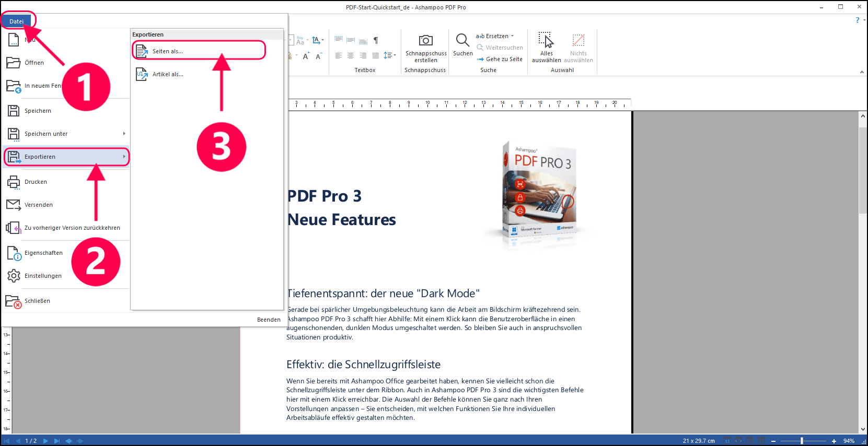This screenshot has height=446, width=868.
Task: Click the Drucken printer icon
Action: 14,182
